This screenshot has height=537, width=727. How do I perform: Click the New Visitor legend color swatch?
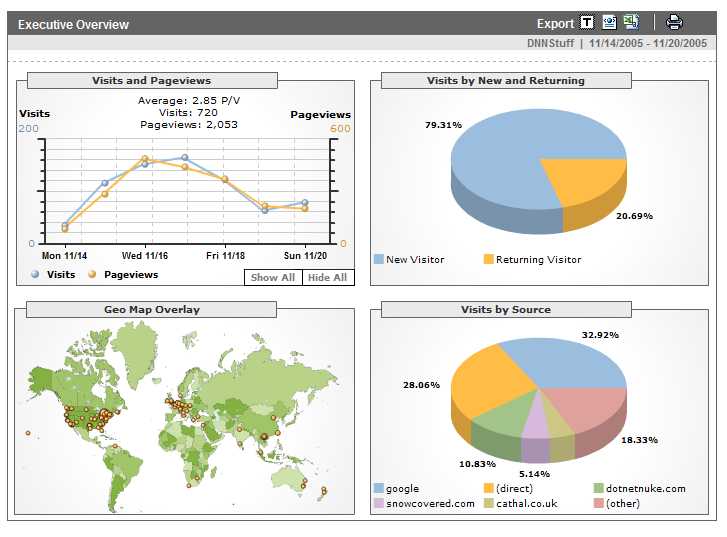point(379,259)
